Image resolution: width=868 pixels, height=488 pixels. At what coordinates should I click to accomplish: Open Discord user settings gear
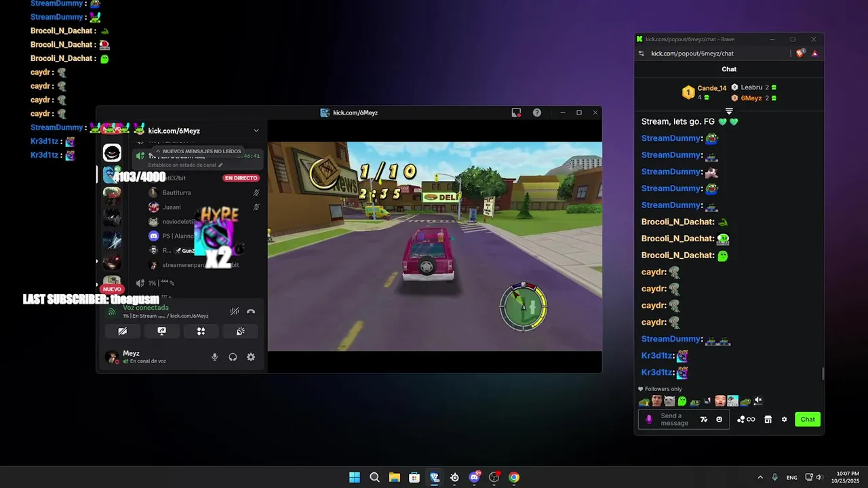point(251,357)
